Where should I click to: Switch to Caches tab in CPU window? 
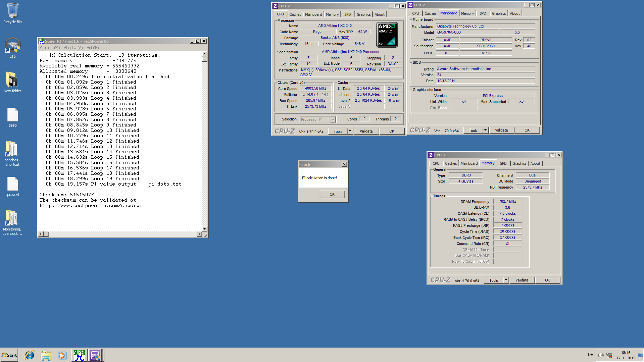295,14
